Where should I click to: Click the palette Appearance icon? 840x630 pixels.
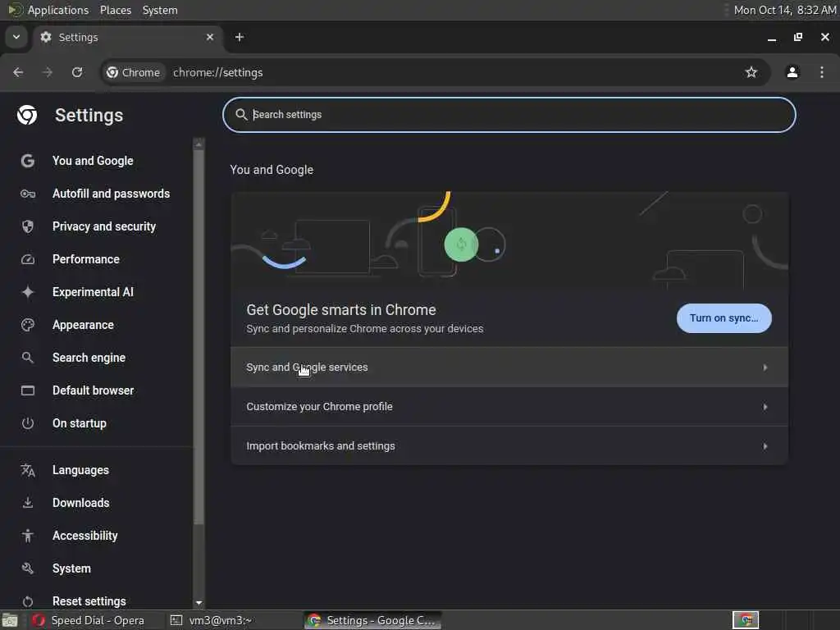(x=28, y=325)
